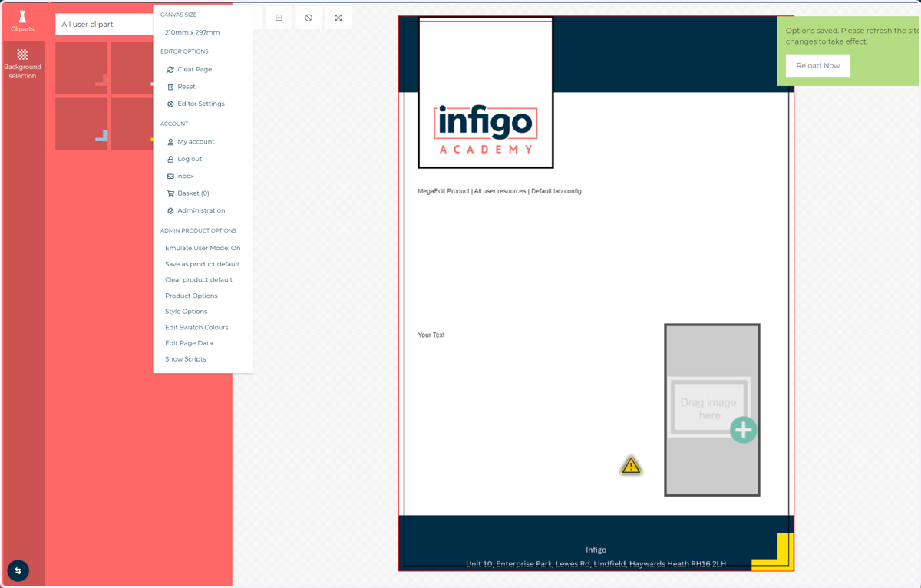Click the fit-to-screen expand arrows icon
The width and height of the screenshot is (921, 588).
pos(338,18)
